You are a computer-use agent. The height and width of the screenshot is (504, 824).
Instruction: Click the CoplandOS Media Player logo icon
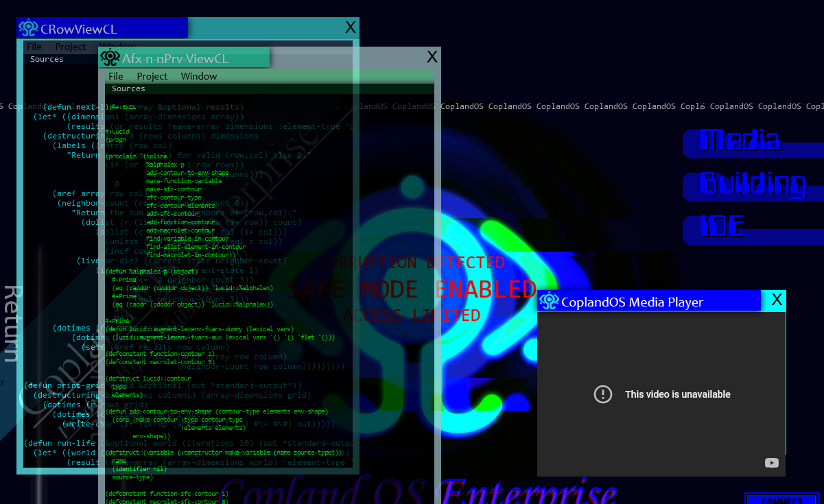pos(549,301)
